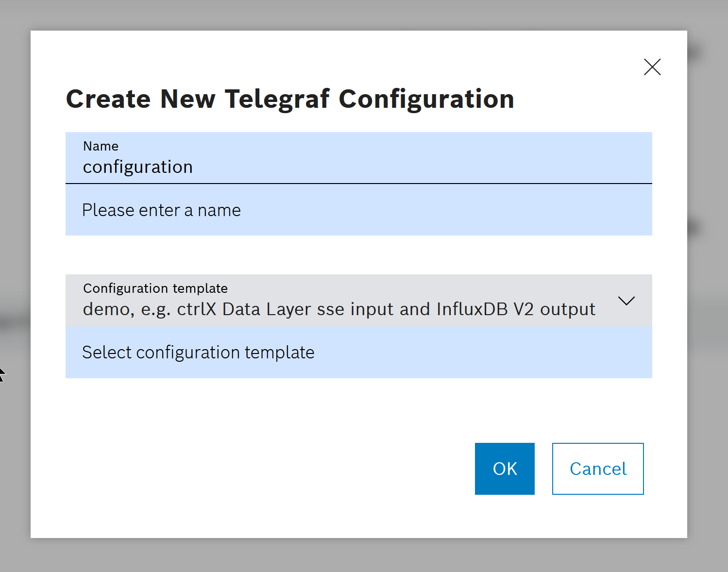The width and height of the screenshot is (728, 572).
Task: Click the 'Create New Telegraf Configuration' heading
Action: 290,99
